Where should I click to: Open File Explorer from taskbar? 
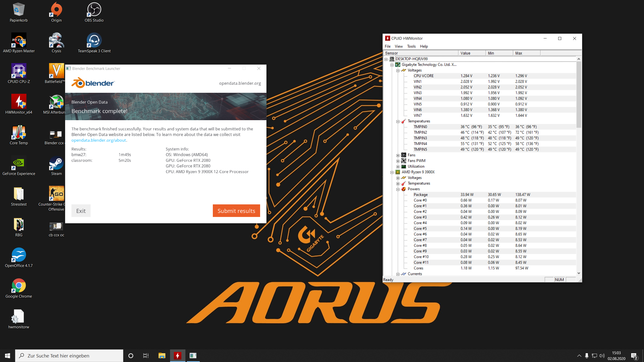coord(162,355)
